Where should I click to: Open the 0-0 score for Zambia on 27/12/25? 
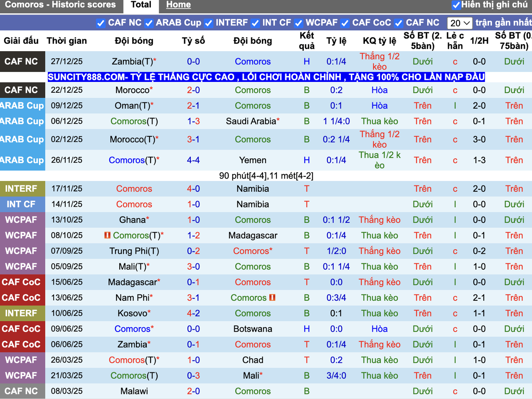pyautogui.click(x=193, y=62)
